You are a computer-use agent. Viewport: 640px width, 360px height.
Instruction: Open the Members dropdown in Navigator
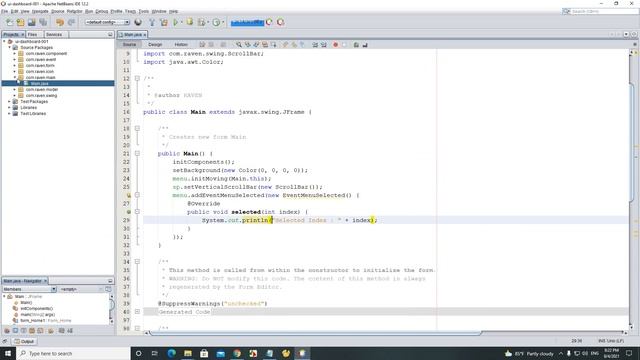(x=29, y=289)
